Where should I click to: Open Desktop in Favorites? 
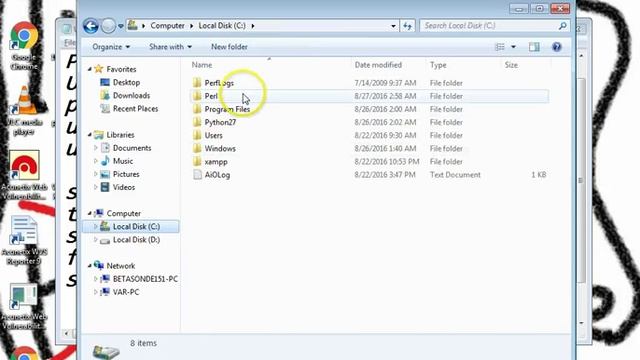[126, 82]
